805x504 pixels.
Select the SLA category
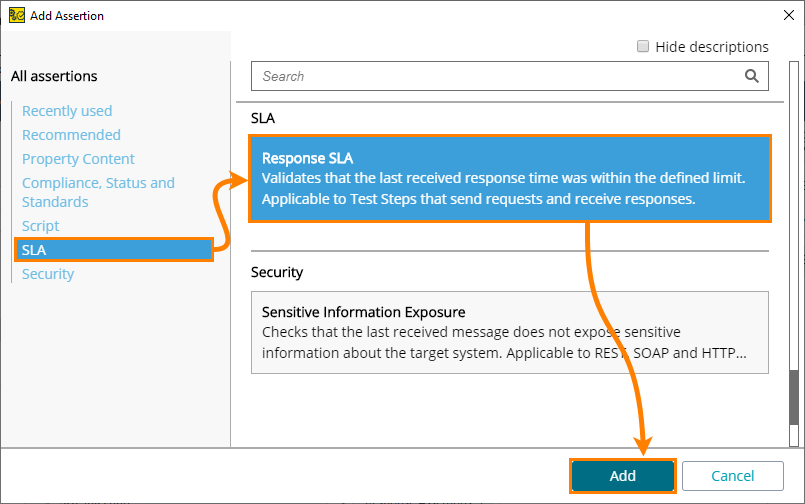[x=113, y=250]
